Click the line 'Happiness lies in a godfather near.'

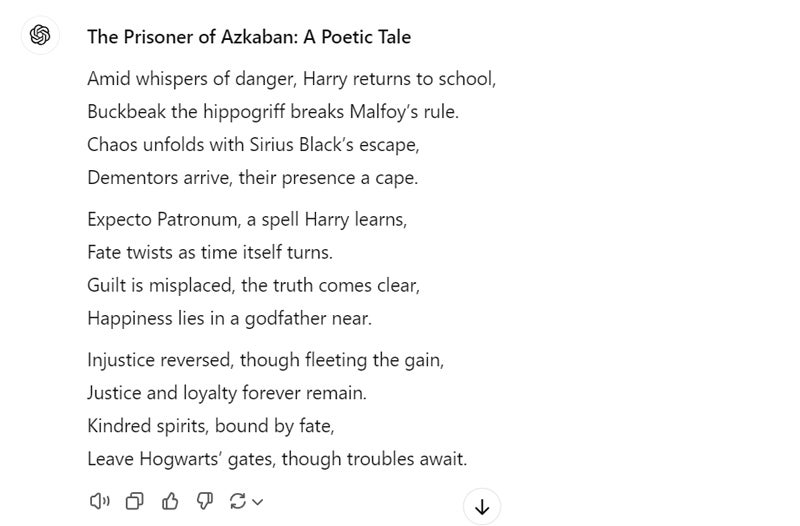click(229, 319)
